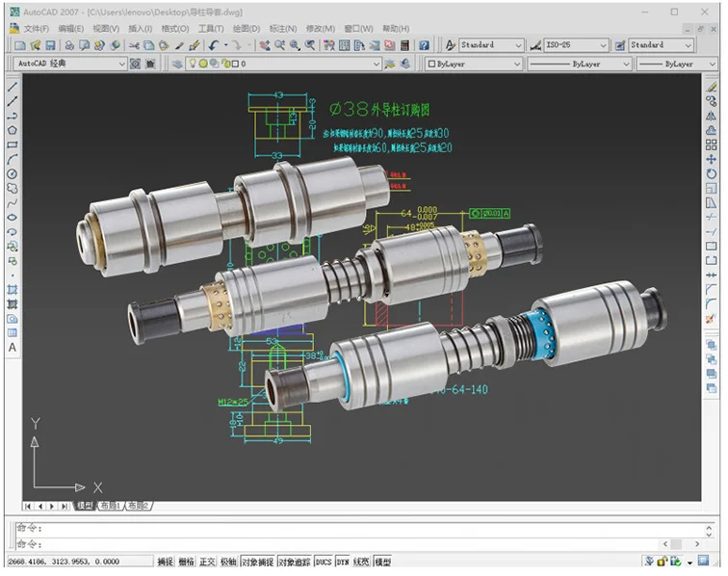Open the AutoCAD 经典 workspace dropdown
The image size is (728, 576).
pyautogui.click(x=69, y=64)
